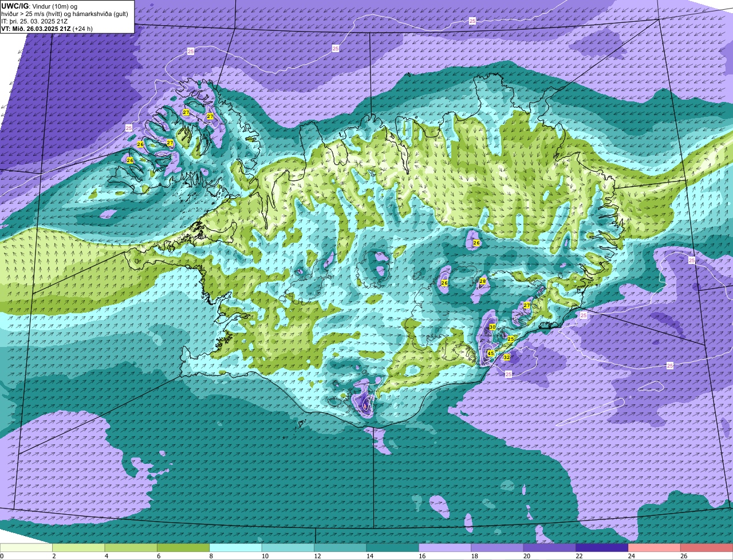
Task: Click the legend scale number 4
Action: 107,556
